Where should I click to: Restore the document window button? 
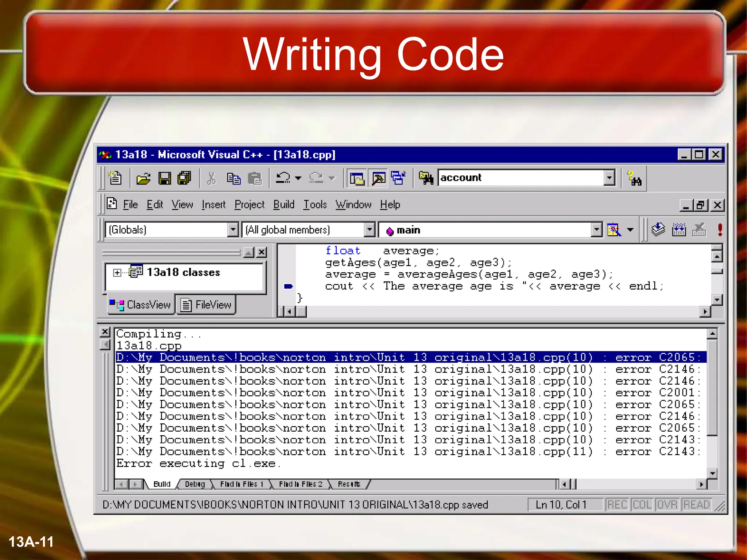click(700, 205)
